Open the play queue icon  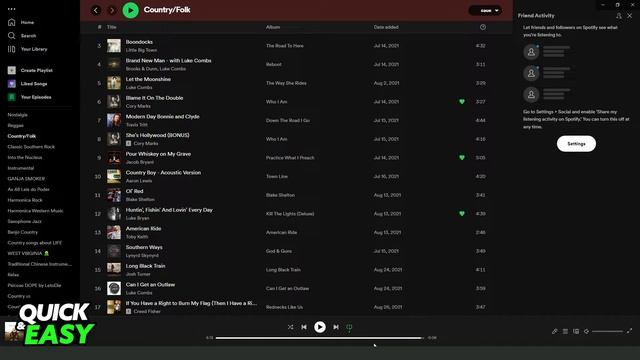tap(565, 331)
